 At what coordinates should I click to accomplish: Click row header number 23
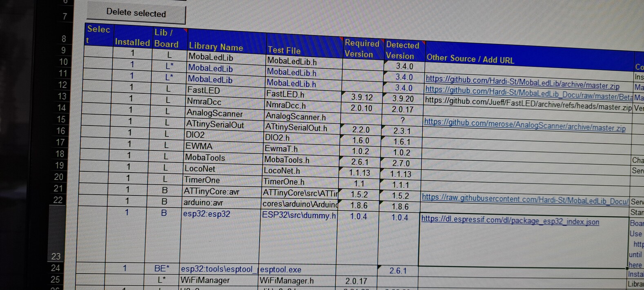[x=56, y=256]
